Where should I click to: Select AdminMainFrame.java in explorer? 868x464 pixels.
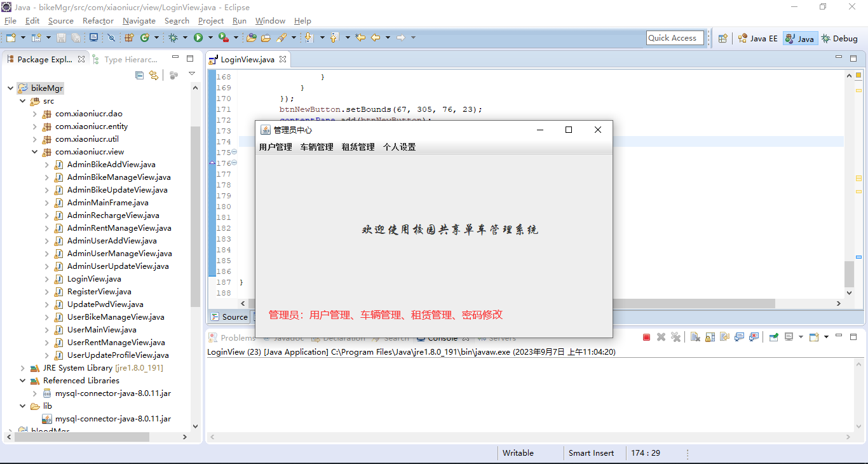point(108,203)
